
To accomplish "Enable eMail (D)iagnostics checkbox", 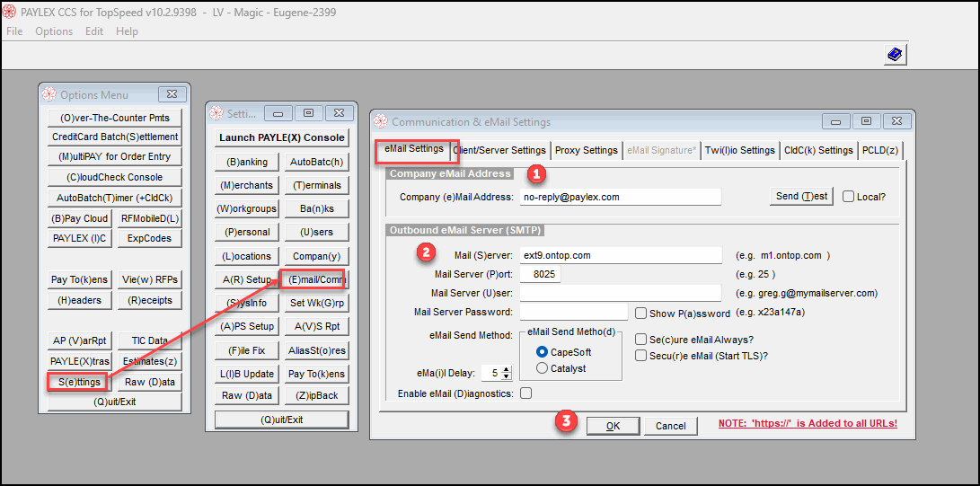I will (526, 393).
